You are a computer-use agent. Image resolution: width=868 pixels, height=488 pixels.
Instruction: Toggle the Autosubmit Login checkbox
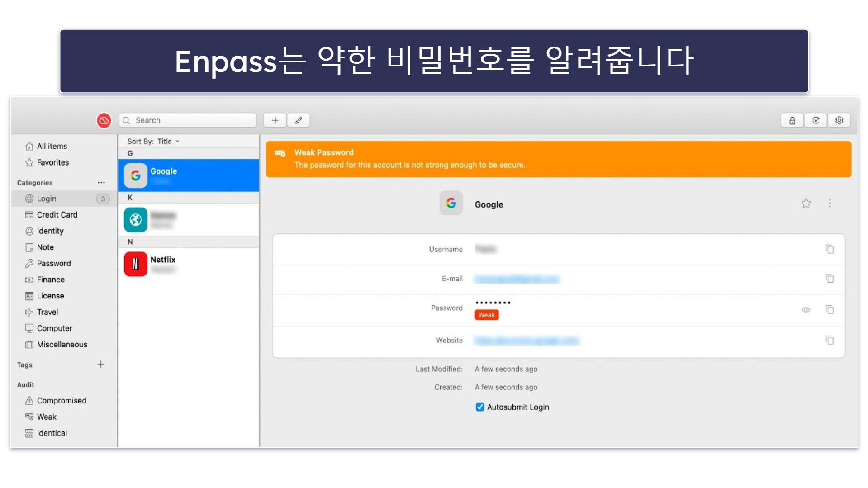(480, 407)
